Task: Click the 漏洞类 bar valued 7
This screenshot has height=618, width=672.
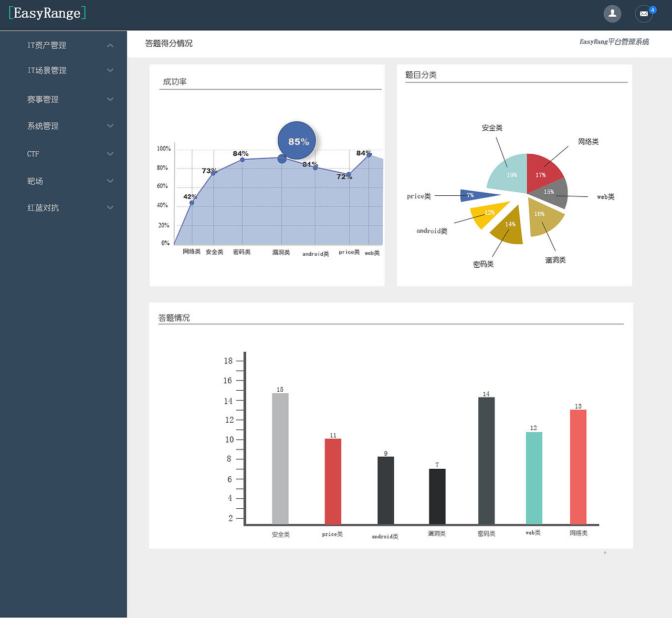Action: [437, 496]
